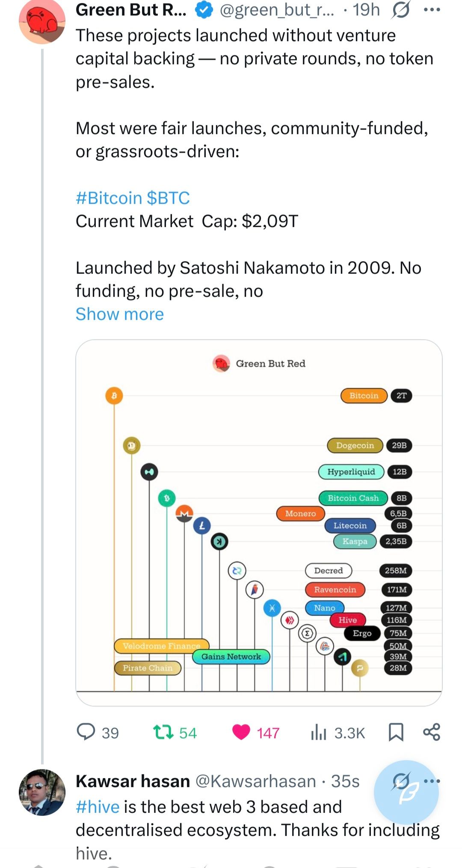The image size is (462, 868).
Task: Bookmark the Green But Red post
Action: click(396, 732)
